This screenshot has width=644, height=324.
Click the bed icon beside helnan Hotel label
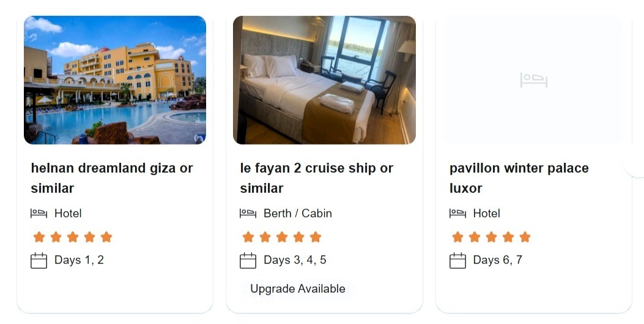pos(39,213)
